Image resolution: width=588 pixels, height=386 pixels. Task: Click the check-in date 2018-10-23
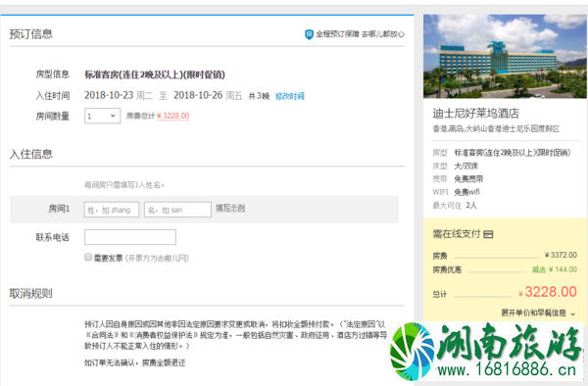(109, 96)
